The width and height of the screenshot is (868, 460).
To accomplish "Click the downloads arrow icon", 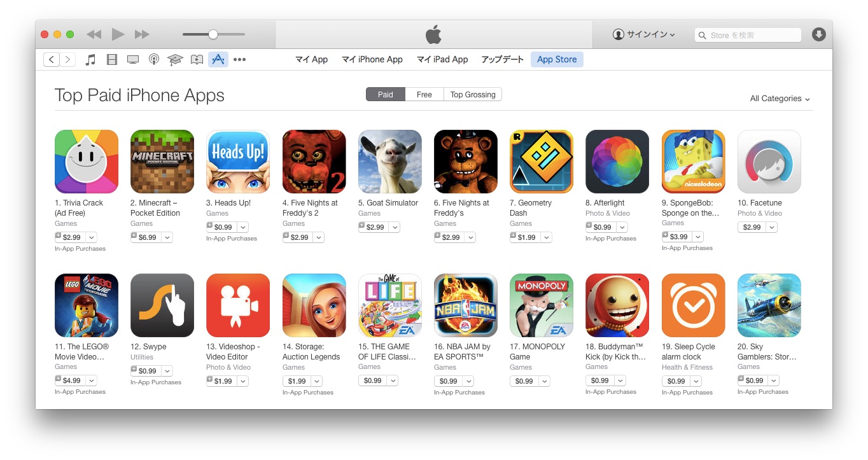I will point(819,34).
